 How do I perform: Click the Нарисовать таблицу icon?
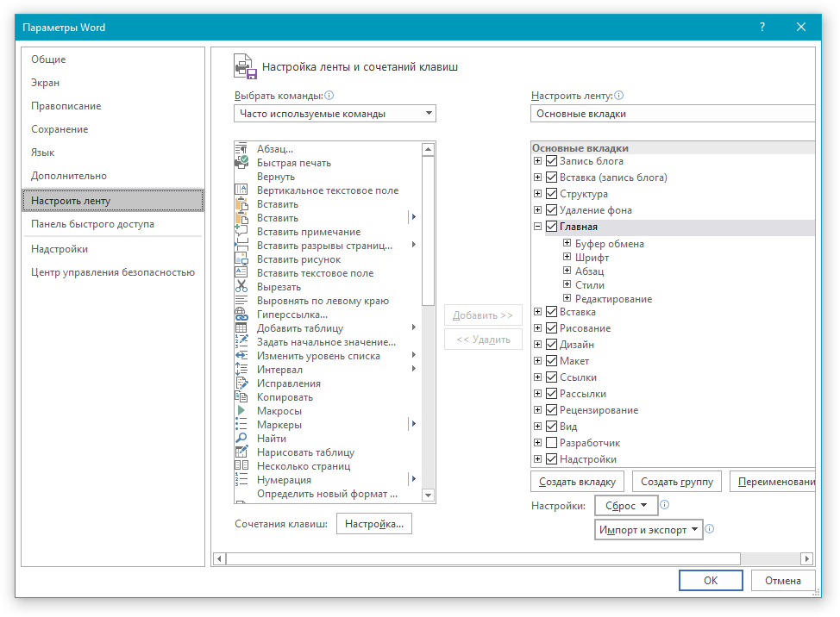click(x=241, y=452)
